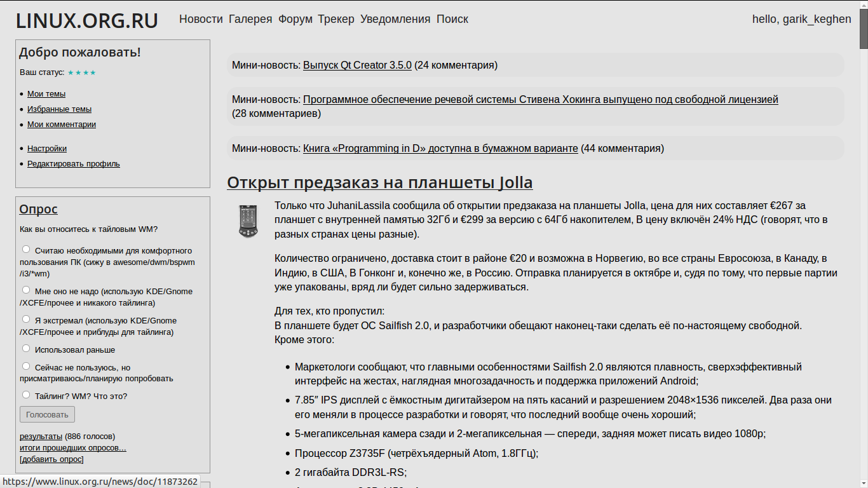
Task: Open the Настройки settings link
Action: [x=47, y=149]
